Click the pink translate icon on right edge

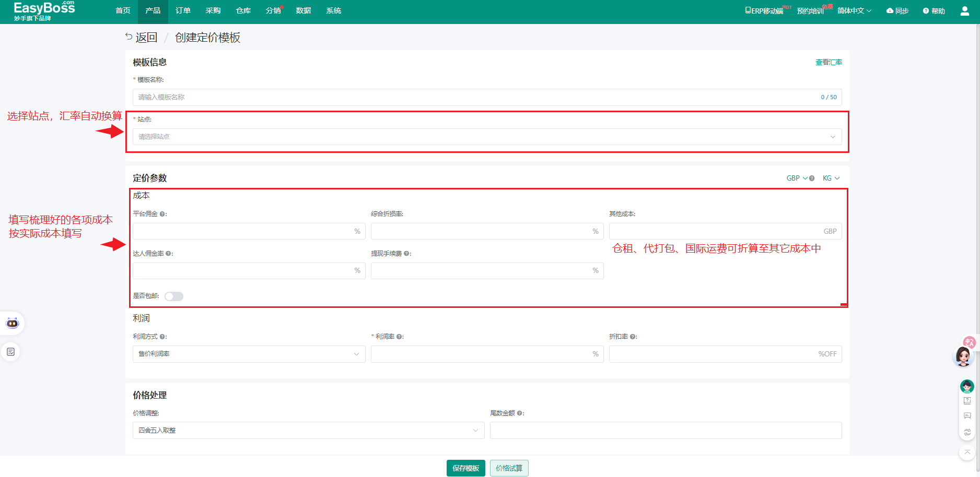click(970, 342)
